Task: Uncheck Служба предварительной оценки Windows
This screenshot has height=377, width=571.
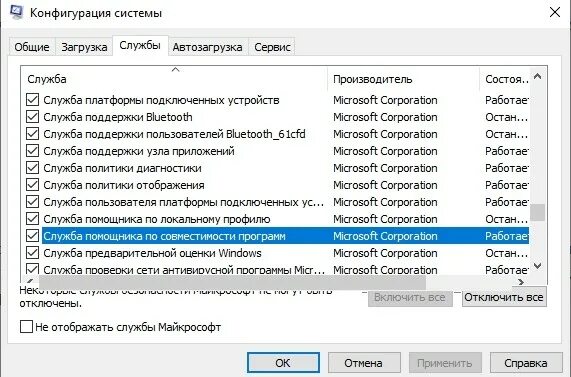Action: click(x=32, y=253)
